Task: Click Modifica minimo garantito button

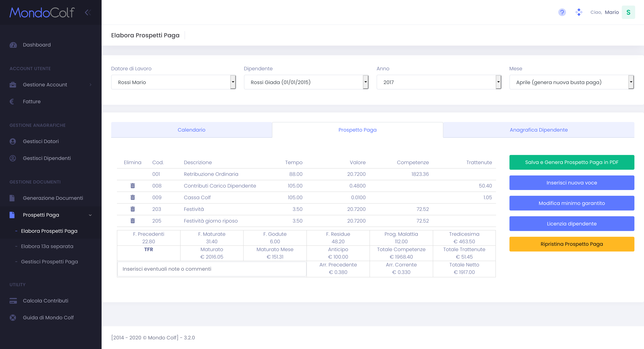Action: coord(572,203)
